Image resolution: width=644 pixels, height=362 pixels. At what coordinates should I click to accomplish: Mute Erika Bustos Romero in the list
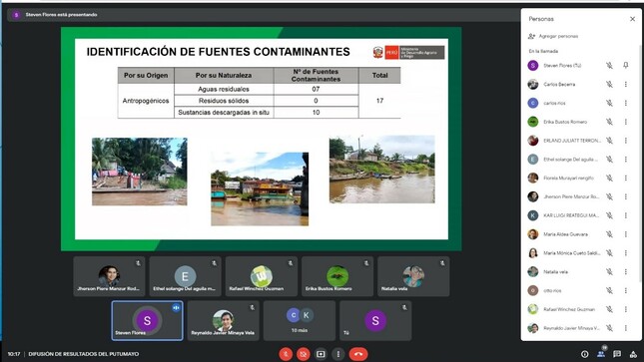coord(609,122)
